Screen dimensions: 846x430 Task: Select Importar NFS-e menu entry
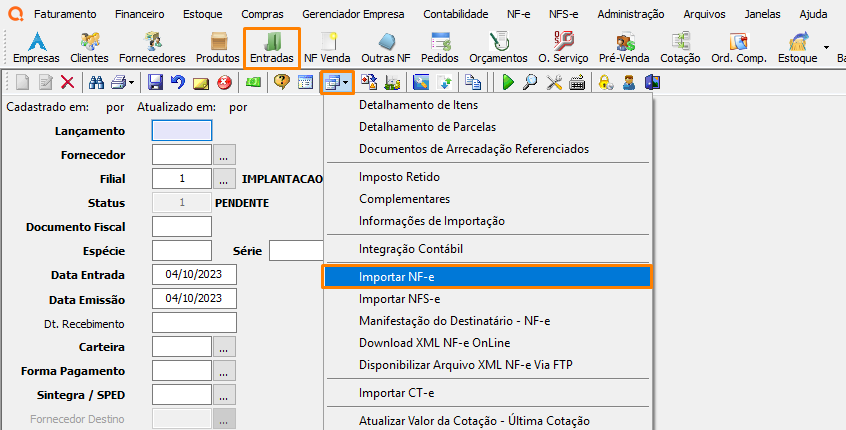tap(487, 299)
